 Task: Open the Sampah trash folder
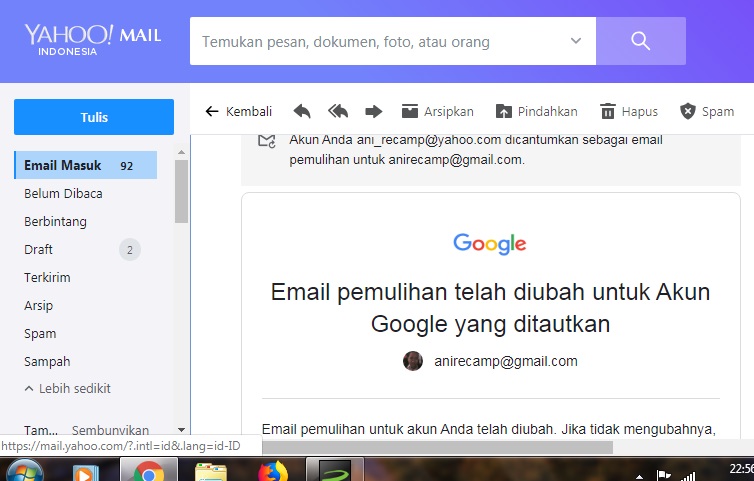point(47,361)
